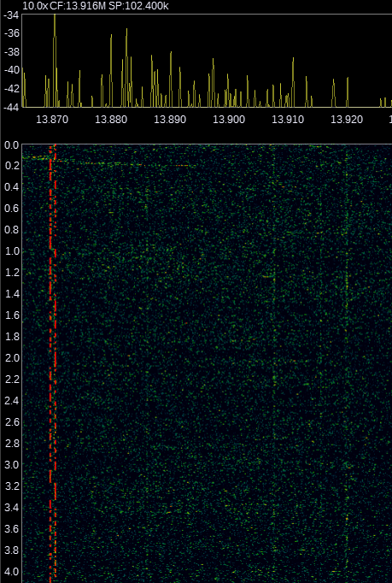Select the 13.920 frequency axis label
Image resolution: width=392 pixels, height=583 pixels.
point(347,120)
